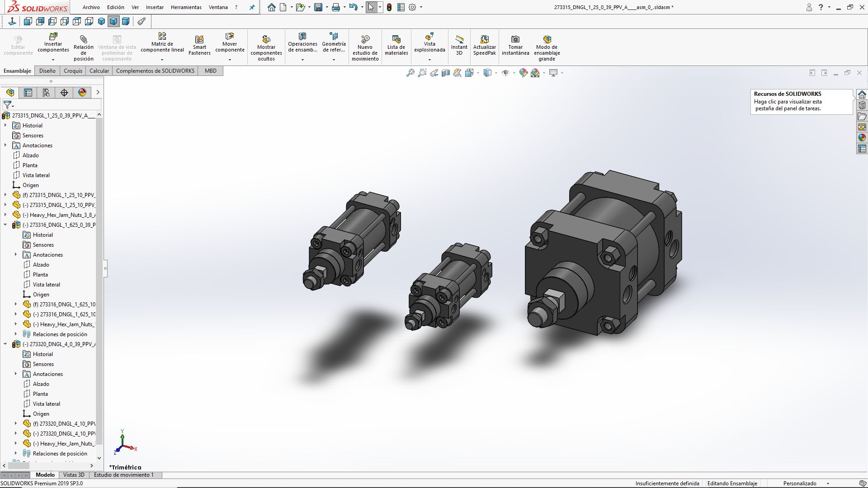This screenshot has height=488, width=868.
Task: Open the PropertyManager tab in left panel
Action: click(28, 93)
